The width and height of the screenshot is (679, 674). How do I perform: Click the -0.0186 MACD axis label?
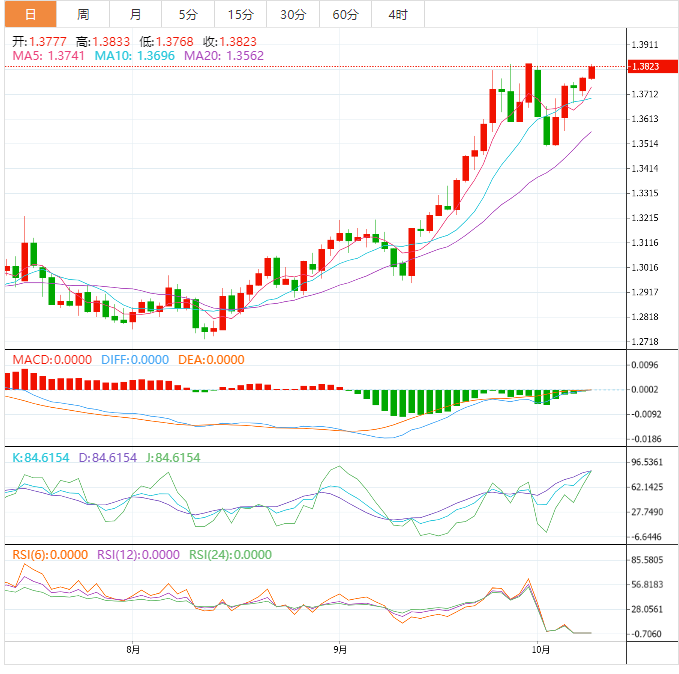[645, 439]
